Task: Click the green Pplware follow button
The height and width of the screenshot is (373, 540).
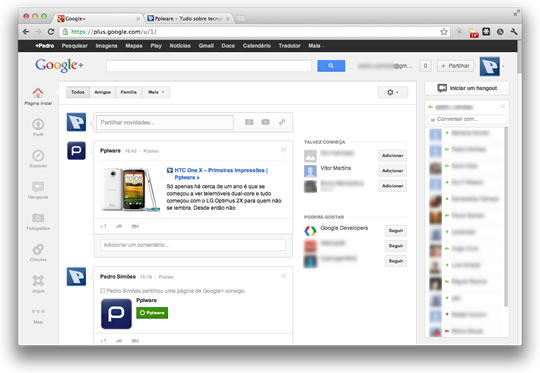Action: (152, 313)
